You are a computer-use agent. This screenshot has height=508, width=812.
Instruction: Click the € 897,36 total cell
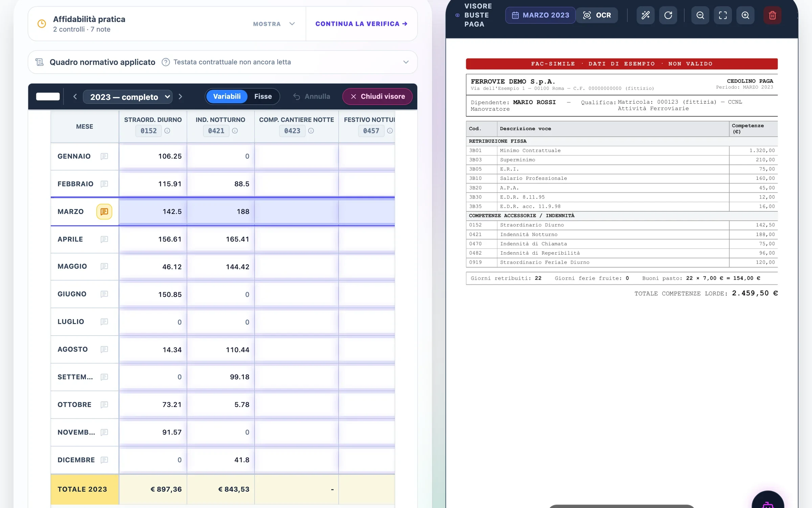pos(153,489)
